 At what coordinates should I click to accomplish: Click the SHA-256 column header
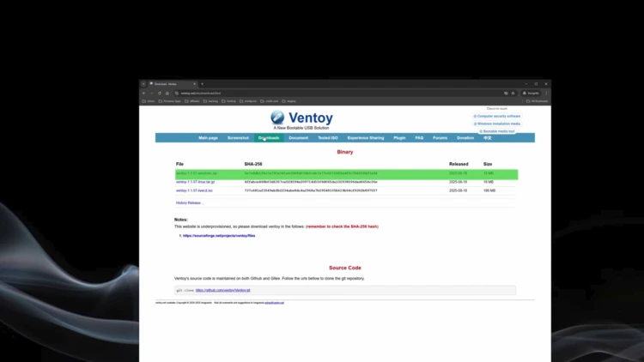click(x=253, y=164)
